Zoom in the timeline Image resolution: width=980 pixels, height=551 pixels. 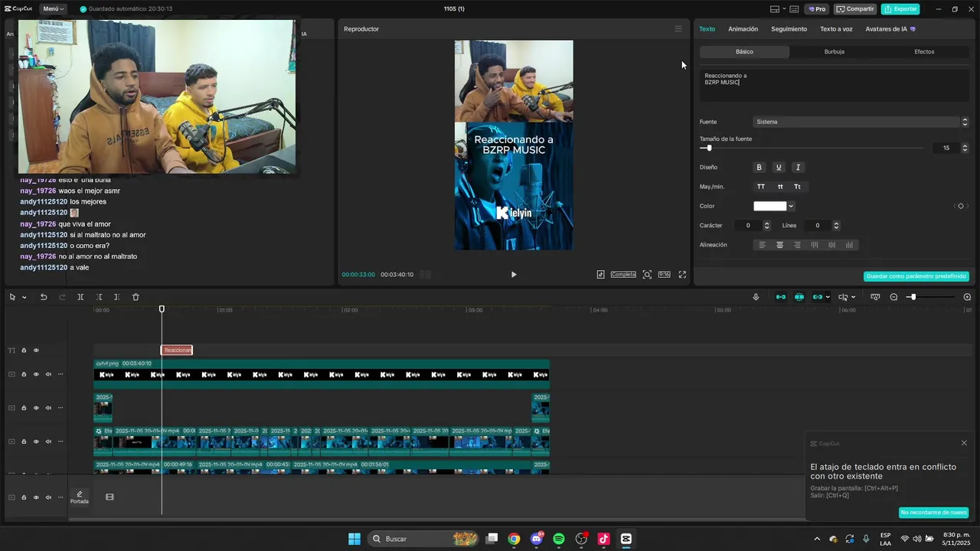(x=967, y=297)
